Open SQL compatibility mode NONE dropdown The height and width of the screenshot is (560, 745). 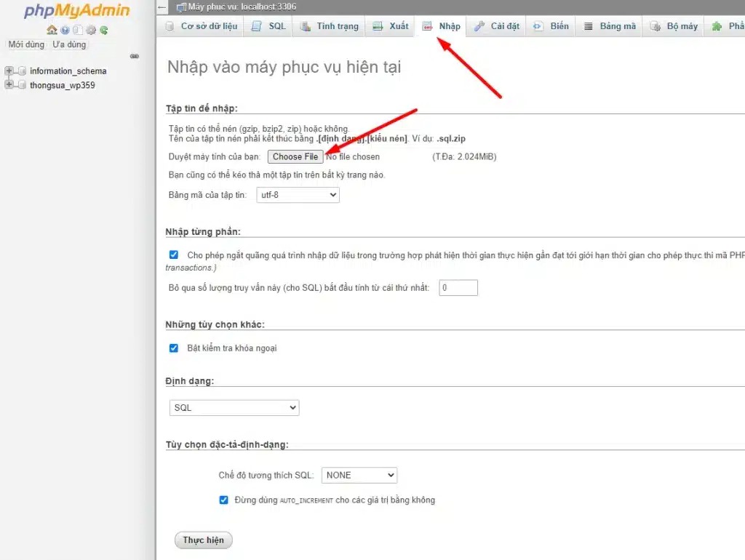click(x=359, y=475)
